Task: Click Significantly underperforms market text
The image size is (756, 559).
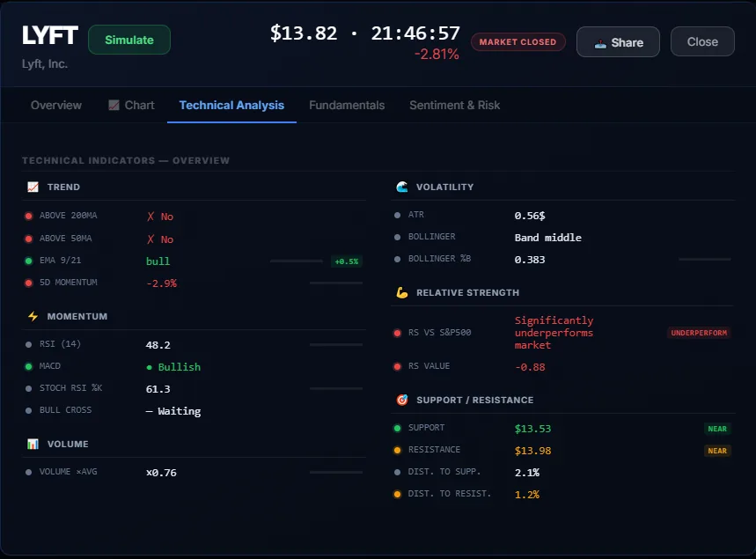Action: tap(554, 333)
